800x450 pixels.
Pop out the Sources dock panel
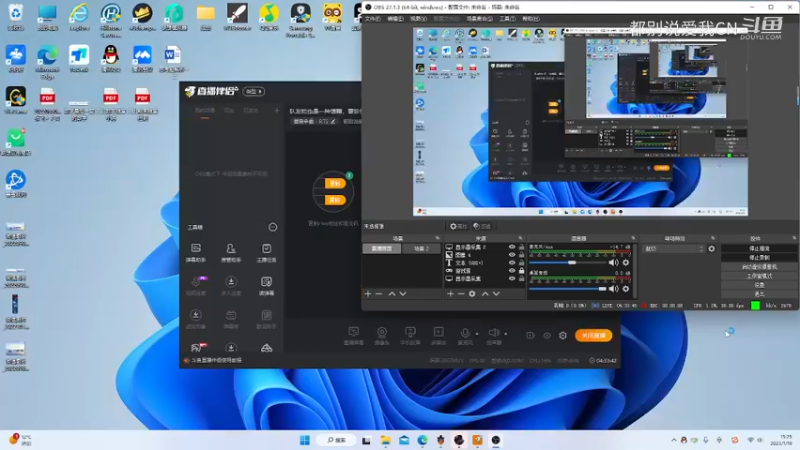(x=520, y=238)
